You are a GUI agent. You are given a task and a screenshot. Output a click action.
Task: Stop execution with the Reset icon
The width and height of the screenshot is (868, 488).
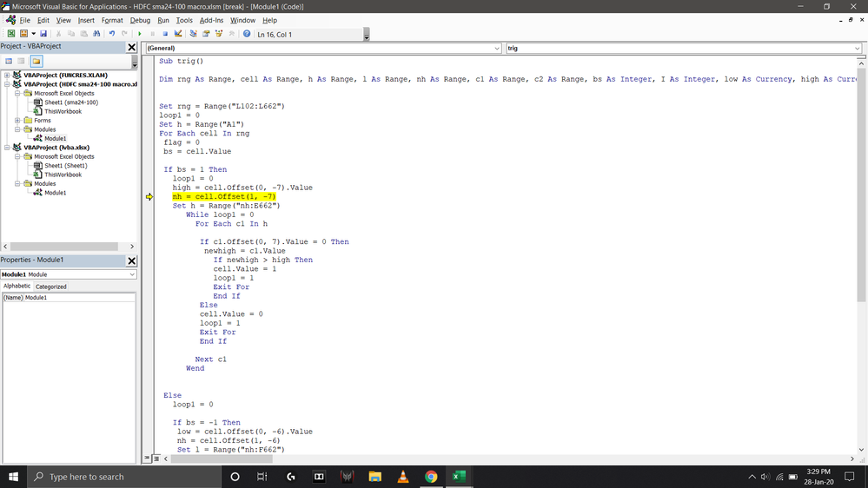pos(165,34)
